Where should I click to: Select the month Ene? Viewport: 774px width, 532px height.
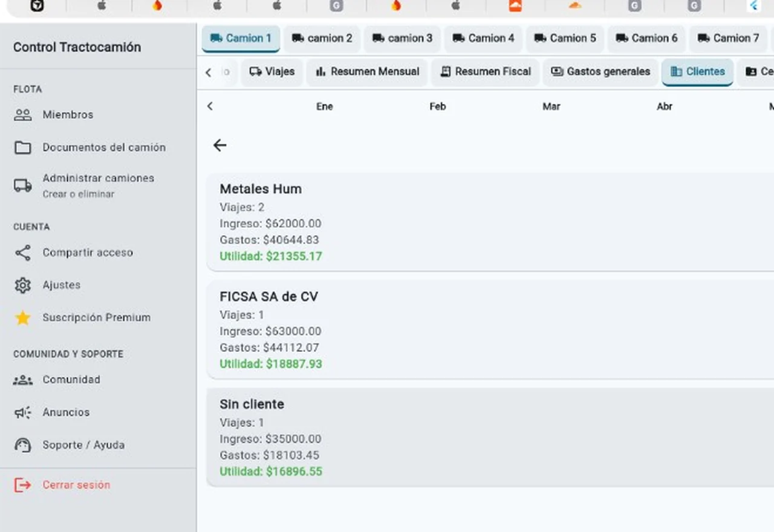[x=325, y=106]
